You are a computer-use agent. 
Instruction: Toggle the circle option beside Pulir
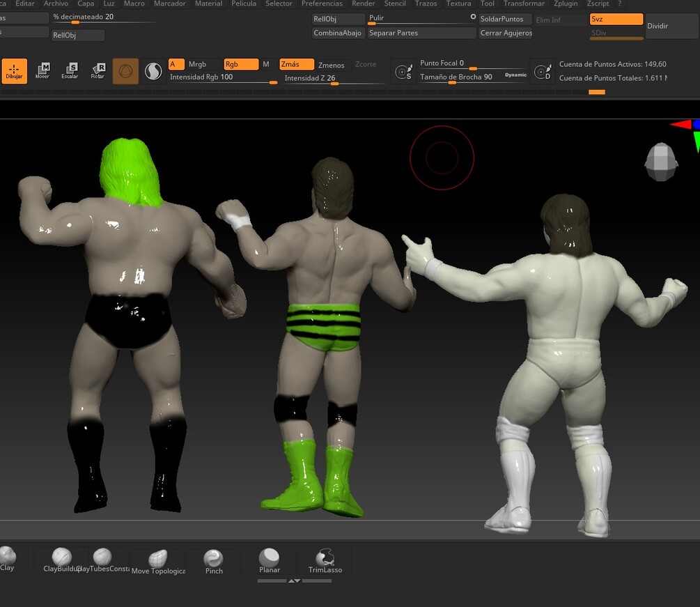point(473,17)
